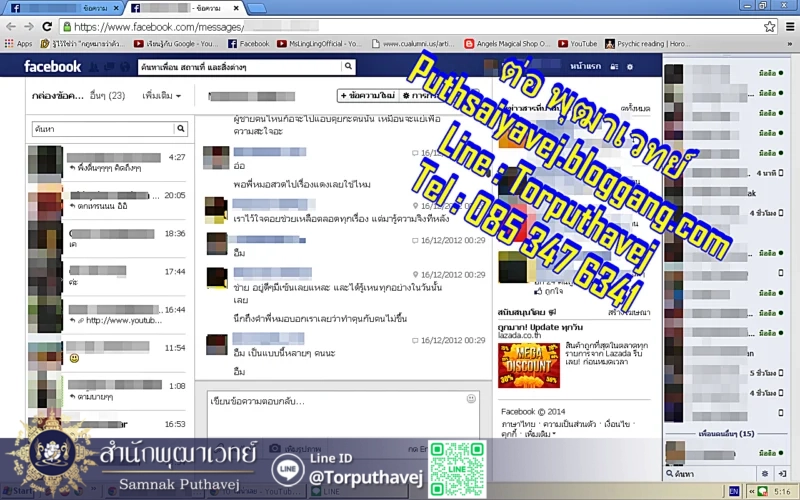Expand the เพิ่มเติม dropdown above inbox

pos(160,96)
